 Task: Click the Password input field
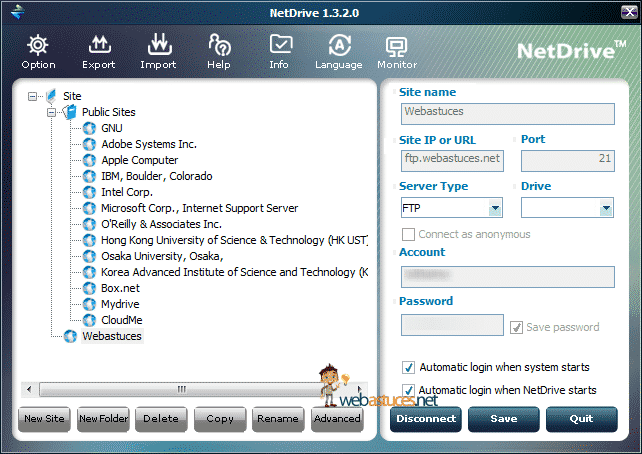click(452, 325)
